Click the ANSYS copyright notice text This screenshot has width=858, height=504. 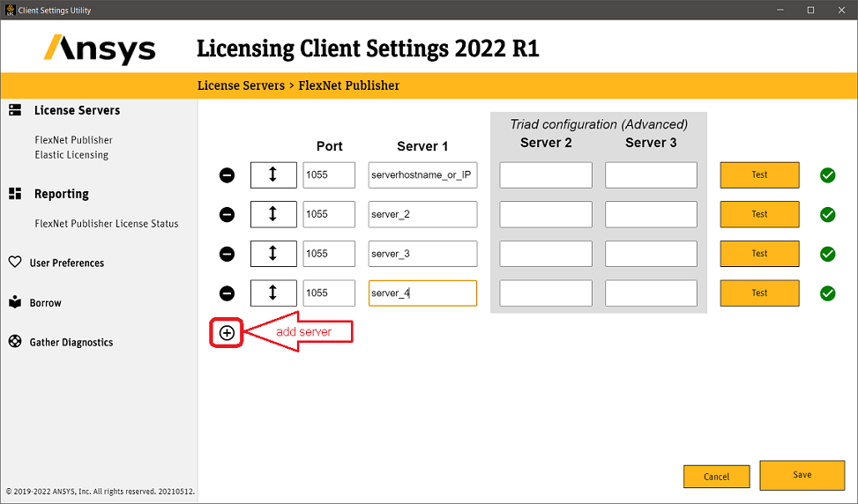(x=101, y=492)
